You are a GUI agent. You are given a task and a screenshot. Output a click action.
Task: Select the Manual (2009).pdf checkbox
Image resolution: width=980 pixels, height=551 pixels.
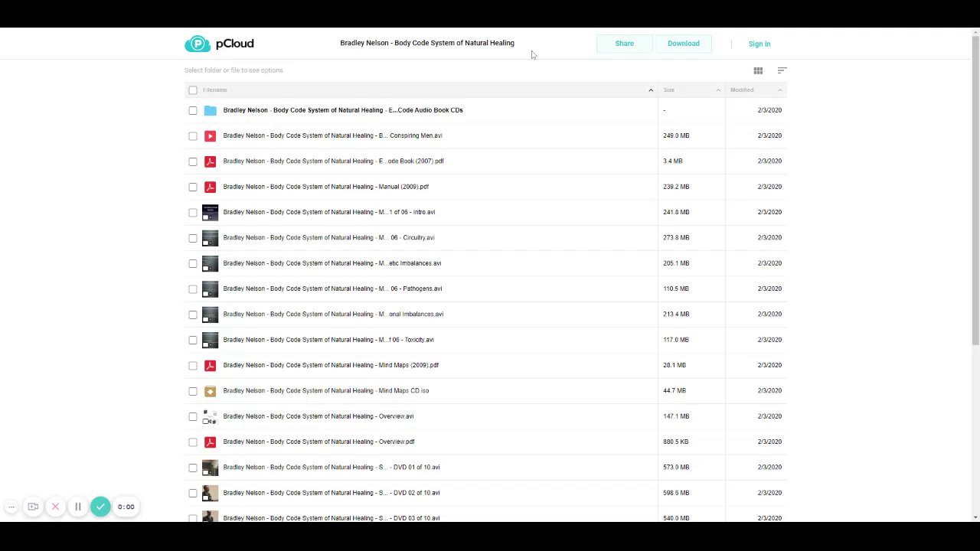coord(193,187)
